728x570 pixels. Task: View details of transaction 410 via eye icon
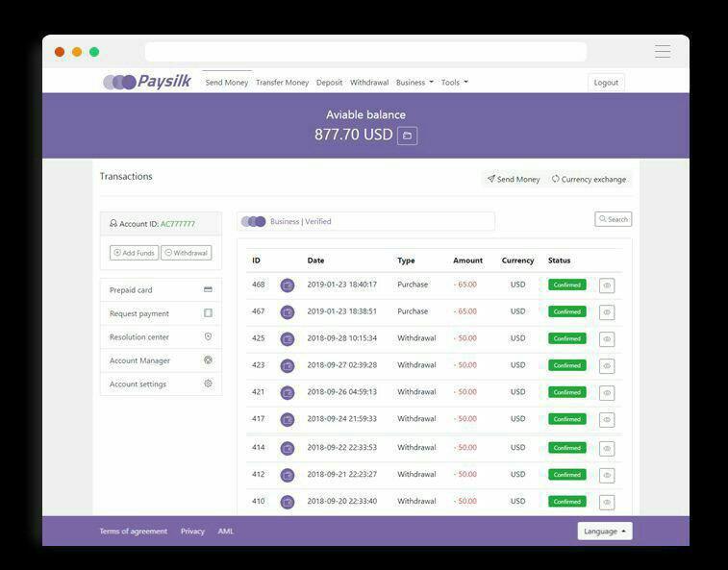coord(607,502)
